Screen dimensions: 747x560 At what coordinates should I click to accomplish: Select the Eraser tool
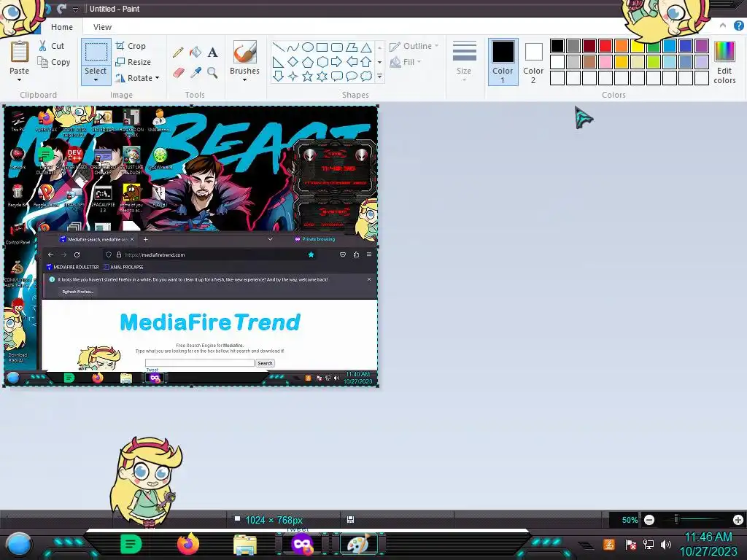pyautogui.click(x=178, y=72)
